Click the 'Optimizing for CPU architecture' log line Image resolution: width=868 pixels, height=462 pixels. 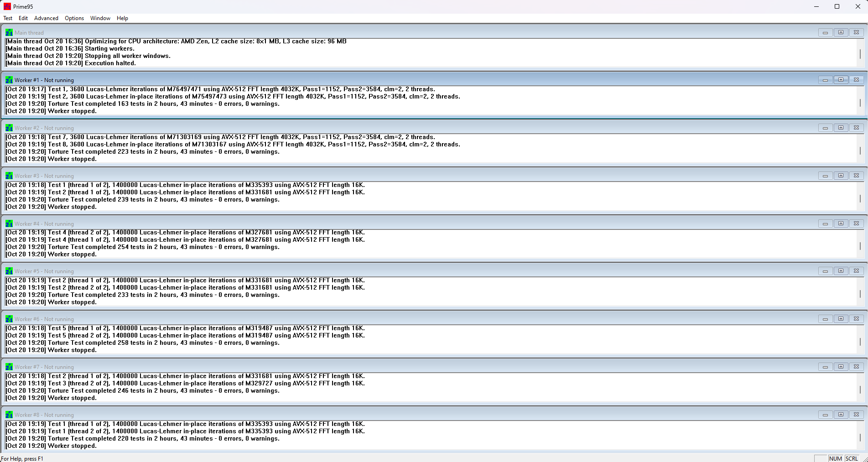click(x=176, y=42)
